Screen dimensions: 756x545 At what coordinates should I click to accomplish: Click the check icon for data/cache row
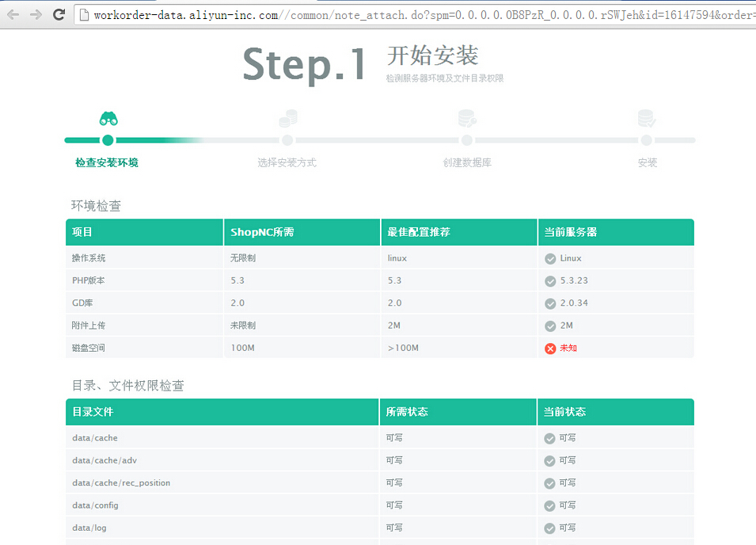pyautogui.click(x=550, y=438)
